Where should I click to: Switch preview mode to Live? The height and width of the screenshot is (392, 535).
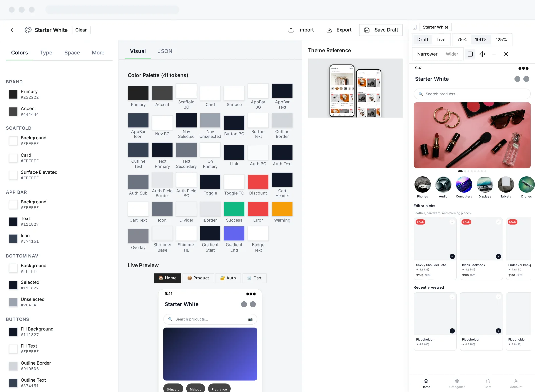441,40
